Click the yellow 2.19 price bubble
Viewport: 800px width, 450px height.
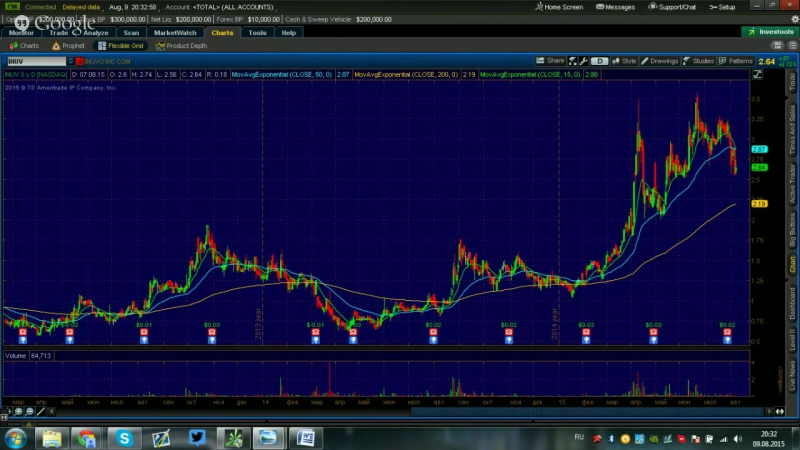click(x=759, y=204)
